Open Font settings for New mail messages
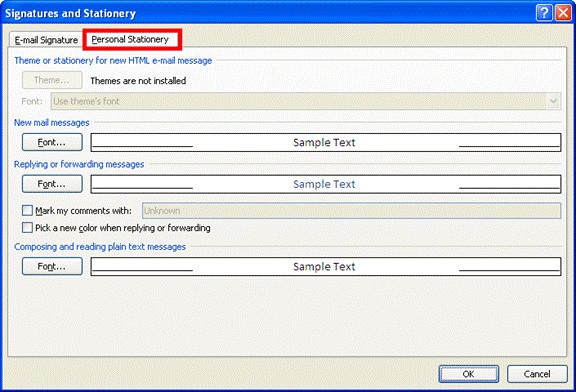The height and width of the screenshot is (392, 576). coord(52,142)
